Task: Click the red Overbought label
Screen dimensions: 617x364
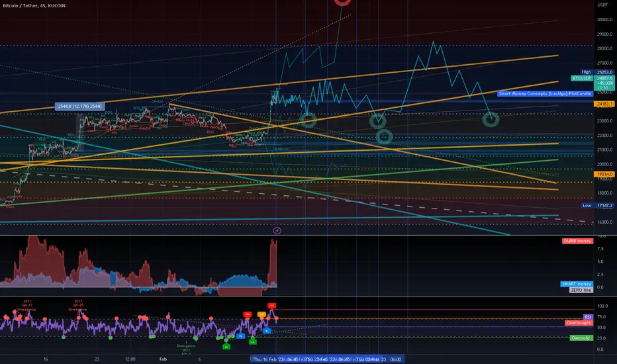Action: click(x=579, y=323)
